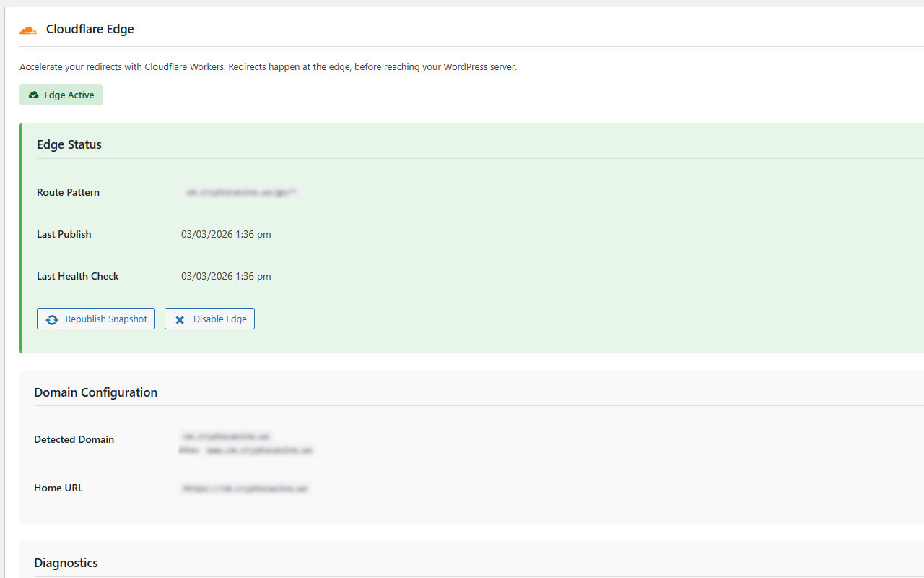Viewport: 924px width, 578px height.
Task: Click the refresh icon on Republish Snapshot
Action: [x=52, y=319]
